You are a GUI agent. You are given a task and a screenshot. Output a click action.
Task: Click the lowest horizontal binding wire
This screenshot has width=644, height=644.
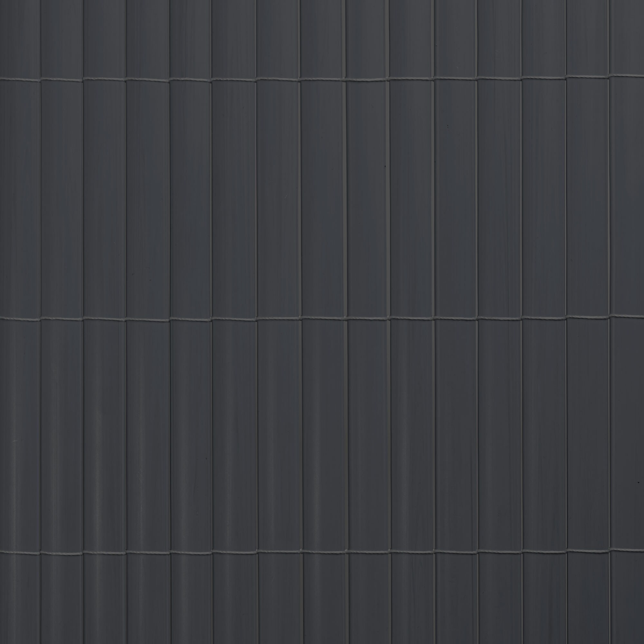[322, 555]
